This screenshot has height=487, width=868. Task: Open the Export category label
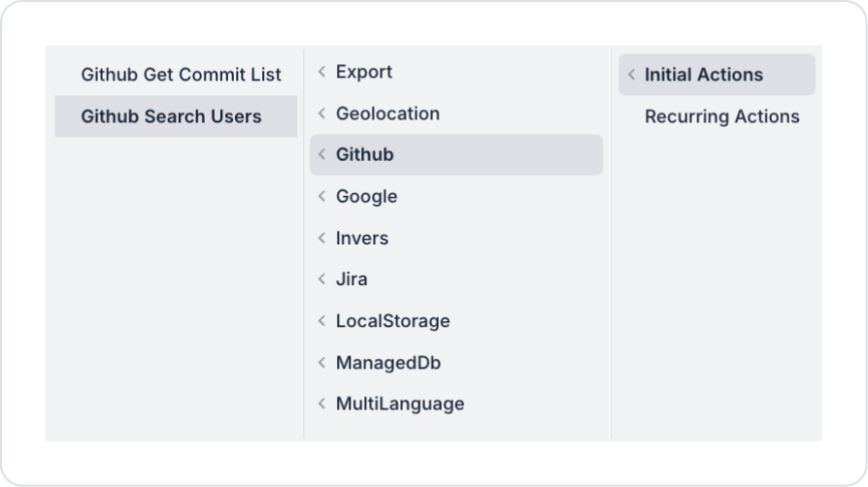pyautogui.click(x=364, y=72)
